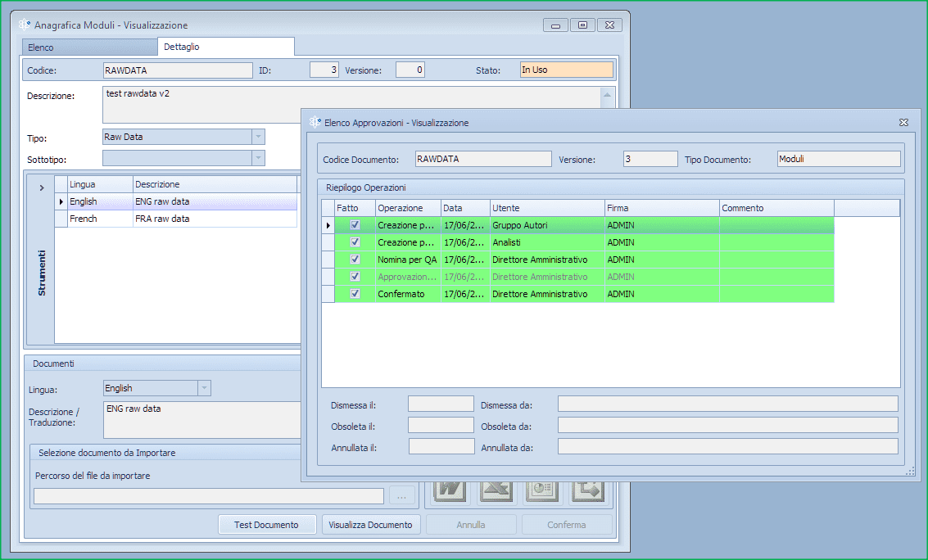Open the Word document export icon
Screen dimensions: 928x560
[x=449, y=490]
